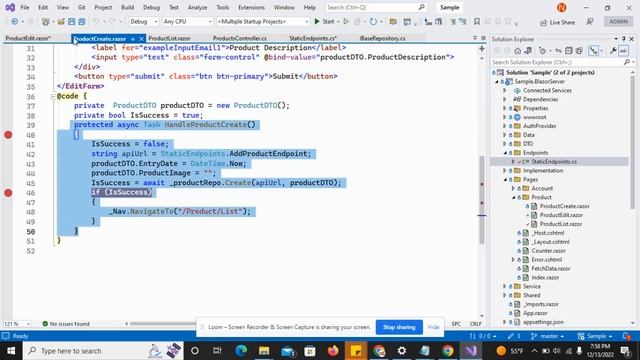Click the toolbar bookmark icon

click(477, 22)
